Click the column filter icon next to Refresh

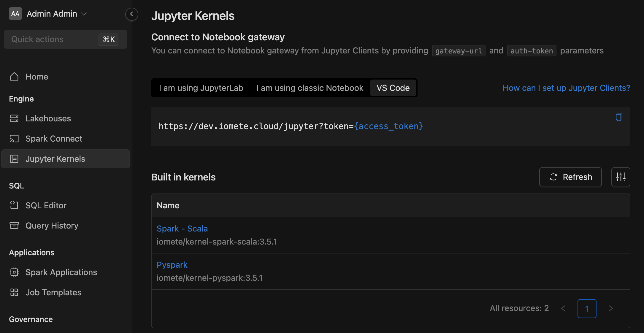[x=621, y=177]
